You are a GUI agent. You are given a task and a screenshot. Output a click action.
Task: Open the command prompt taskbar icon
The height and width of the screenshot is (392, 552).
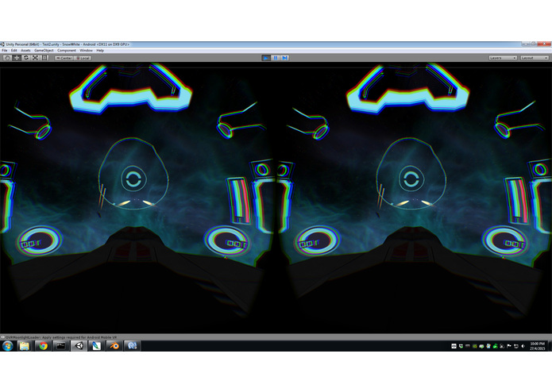pyautogui.click(x=61, y=346)
